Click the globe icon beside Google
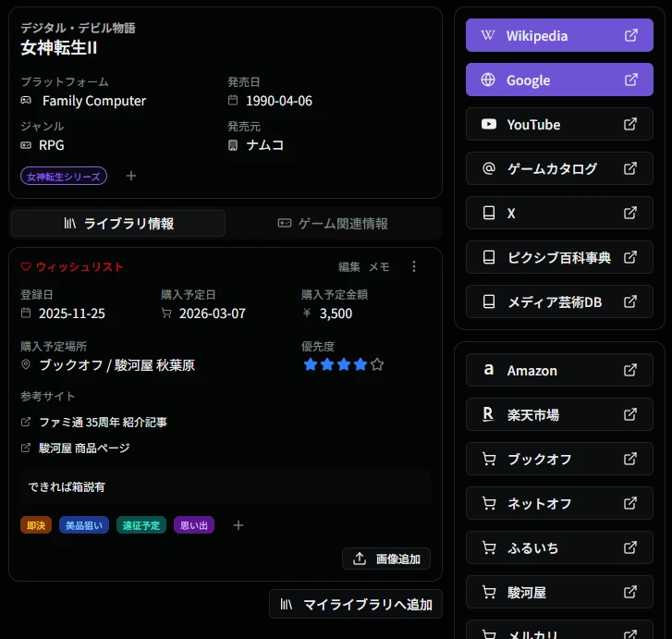Image resolution: width=672 pixels, height=639 pixels. (488, 80)
